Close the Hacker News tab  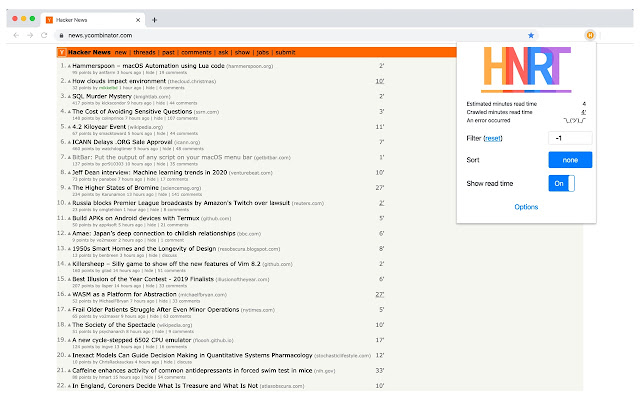coord(138,20)
